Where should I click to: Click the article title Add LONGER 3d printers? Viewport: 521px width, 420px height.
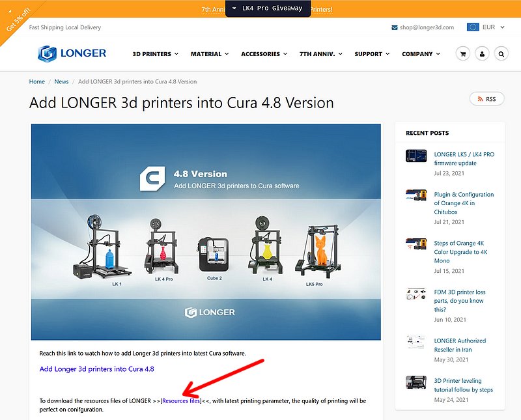[x=182, y=103]
